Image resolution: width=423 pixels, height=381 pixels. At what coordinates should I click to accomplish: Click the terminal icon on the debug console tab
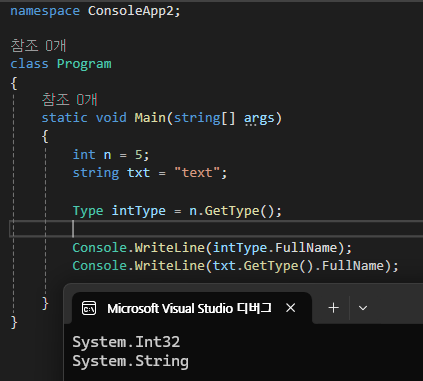pyautogui.click(x=89, y=308)
